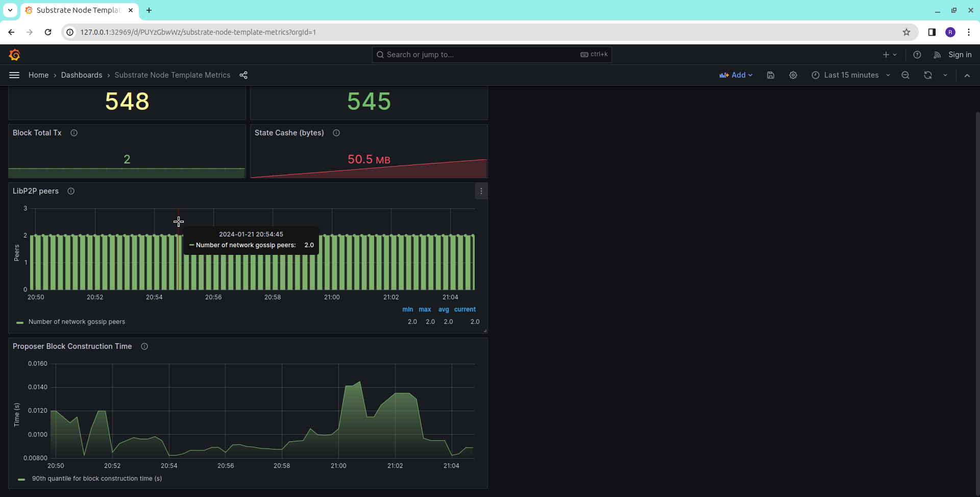
Task: Sort legend by avg column
Action: point(444,310)
